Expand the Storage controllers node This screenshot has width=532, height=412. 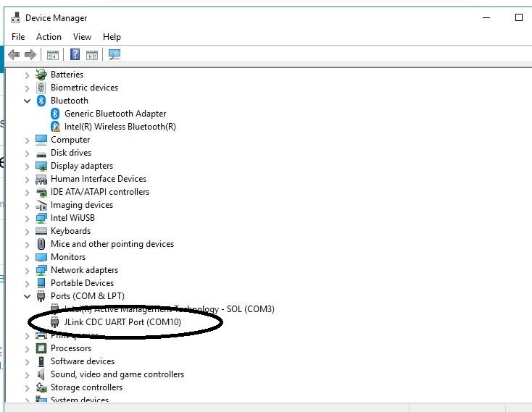[27, 388]
